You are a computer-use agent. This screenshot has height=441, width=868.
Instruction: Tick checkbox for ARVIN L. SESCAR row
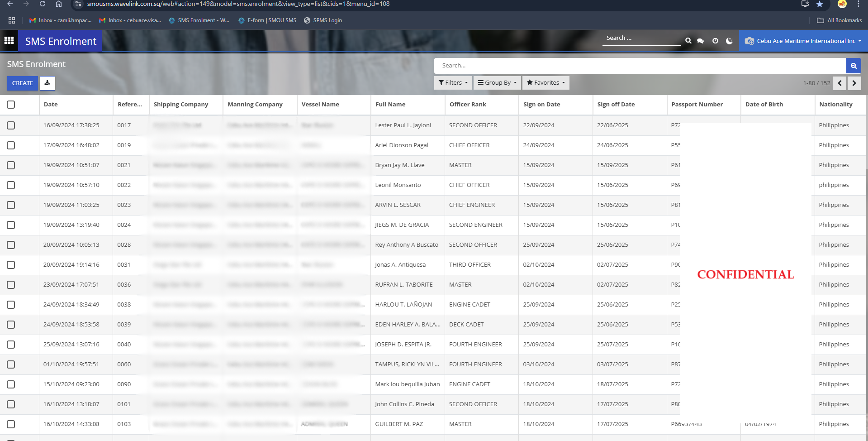(11, 205)
